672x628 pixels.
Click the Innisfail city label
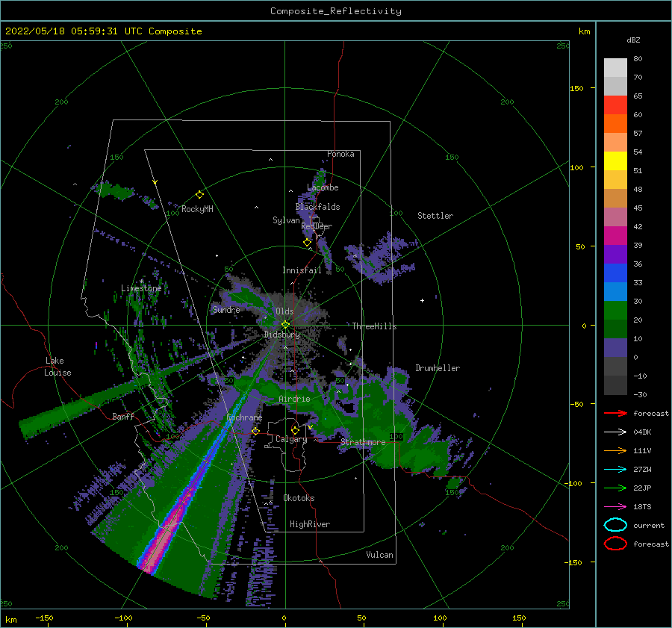[x=302, y=270]
